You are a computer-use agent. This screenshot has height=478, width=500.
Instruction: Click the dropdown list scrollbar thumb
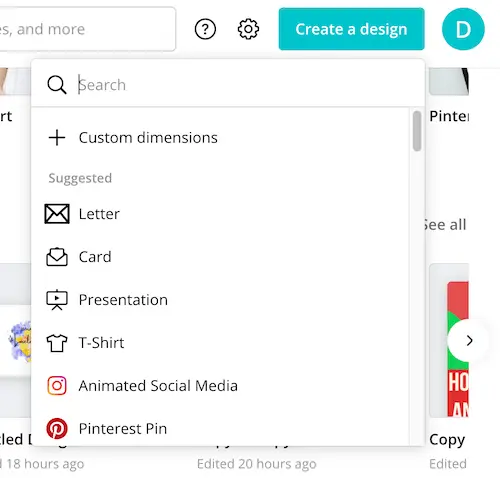click(x=417, y=131)
